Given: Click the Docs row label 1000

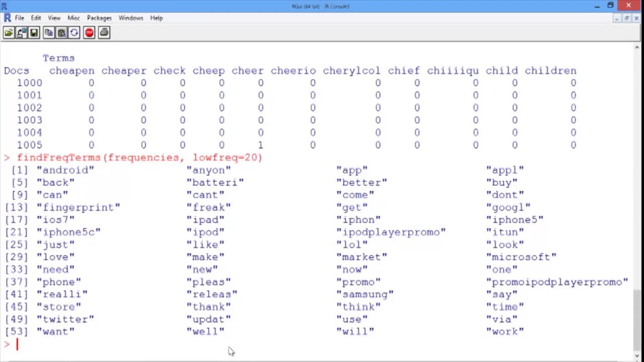Looking at the screenshot, I should tap(30, 83).
